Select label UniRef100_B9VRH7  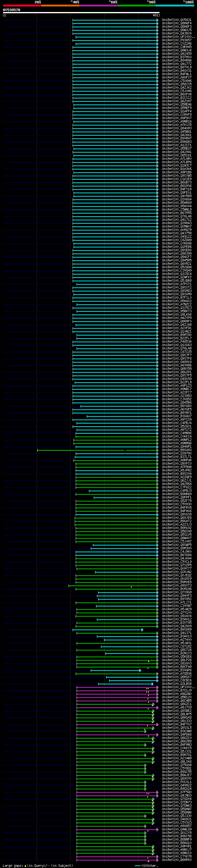click(176, 138)
